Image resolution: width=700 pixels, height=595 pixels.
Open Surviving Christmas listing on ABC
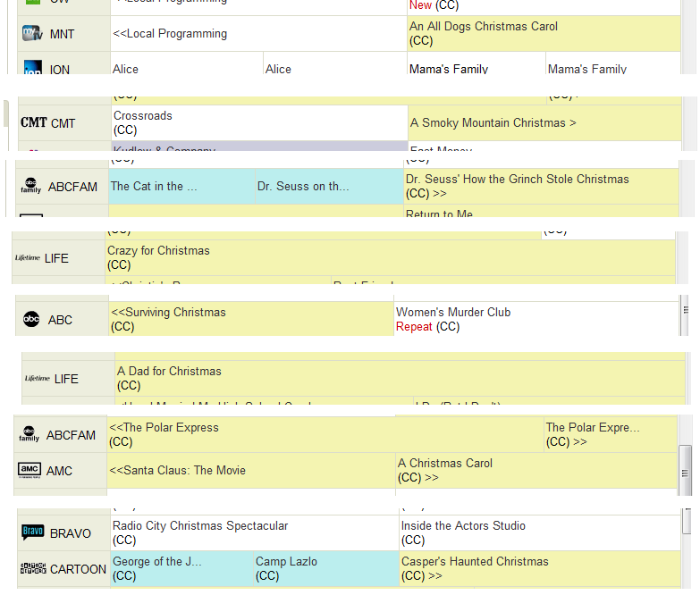251,319
